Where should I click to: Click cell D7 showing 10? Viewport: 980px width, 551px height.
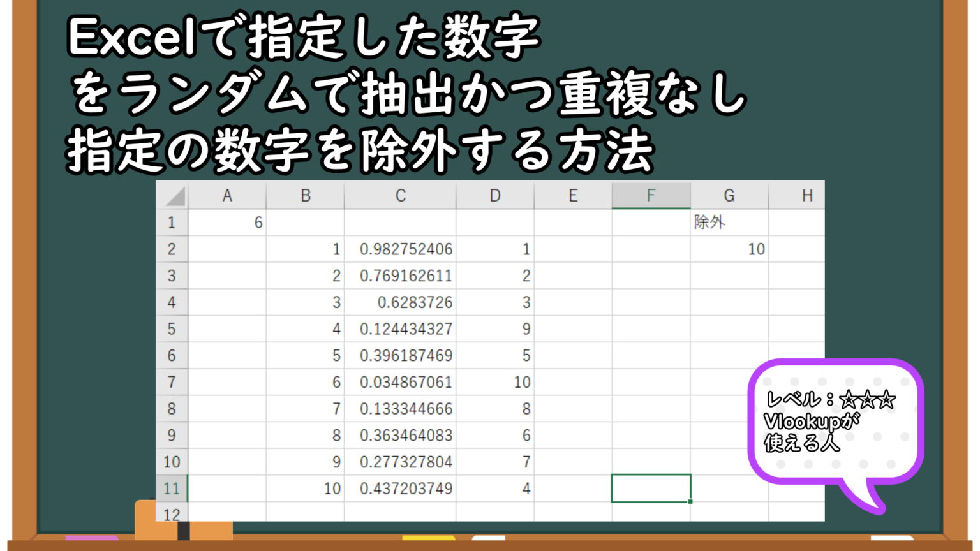coord(495,382)
